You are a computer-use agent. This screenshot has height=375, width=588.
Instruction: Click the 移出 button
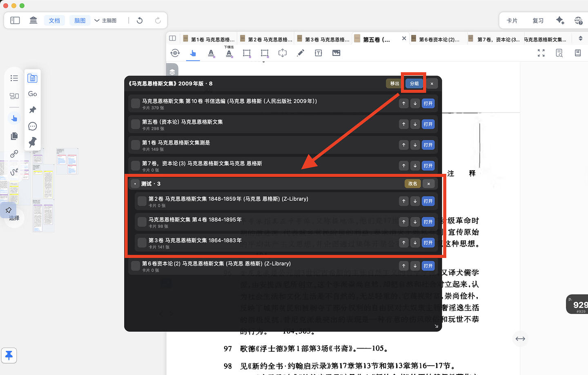point(394,84)
